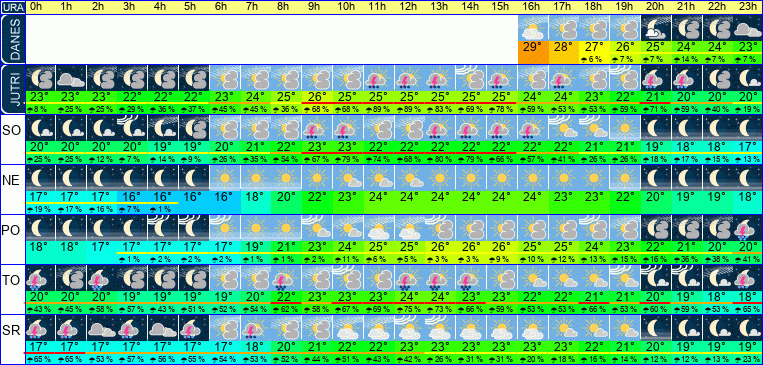Select the DANES day row label
Image resolution: width=763 pixels, height=365 pixels.
coord(12,40)
